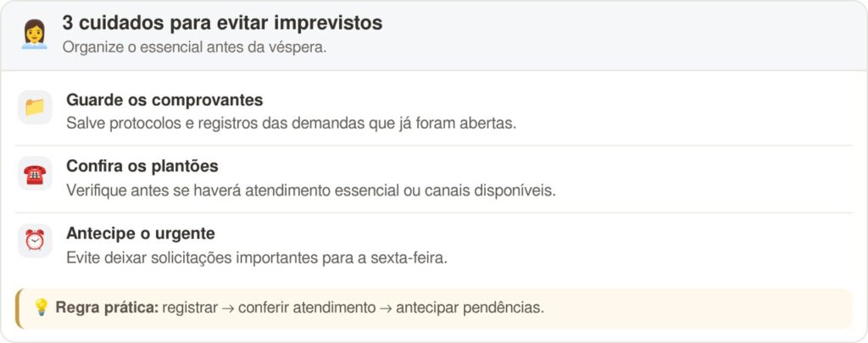Image resolution: width=868 pixels, height=343 pixels.
Task: Click 'antecipar pendências' in the tip banner
Action: click(x=470, y=308)
